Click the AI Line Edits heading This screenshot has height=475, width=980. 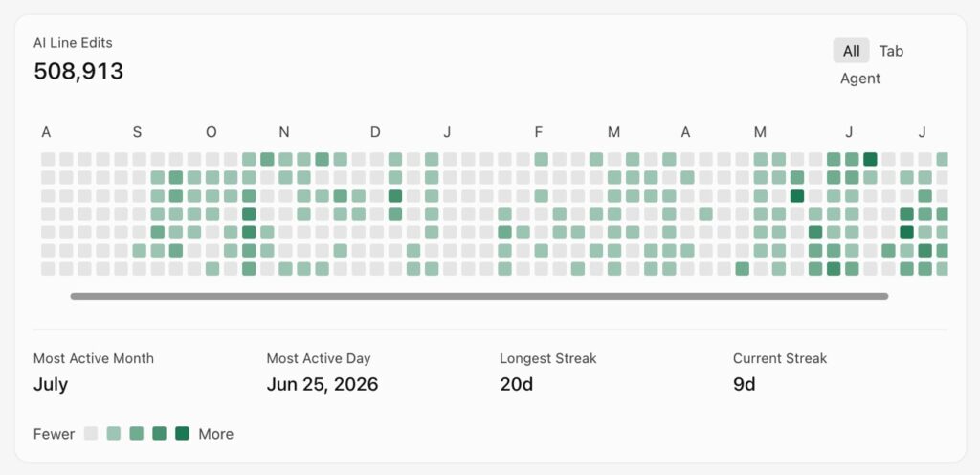73,43
